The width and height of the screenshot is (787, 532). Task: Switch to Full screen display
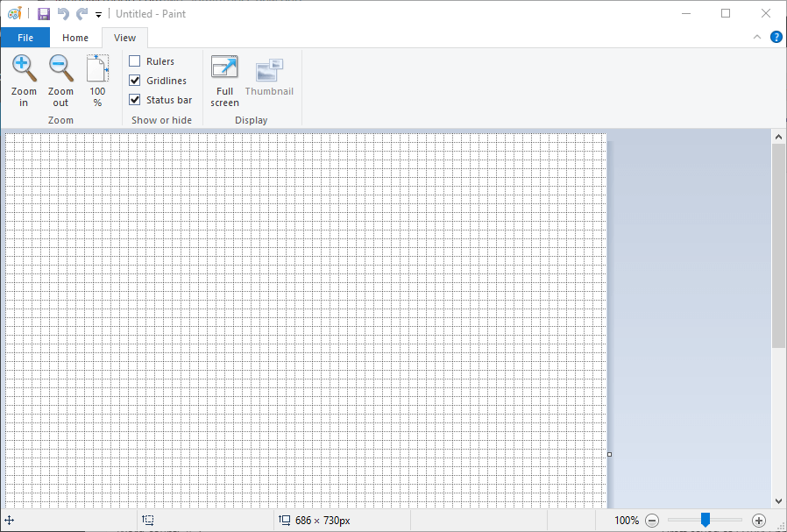224,81
